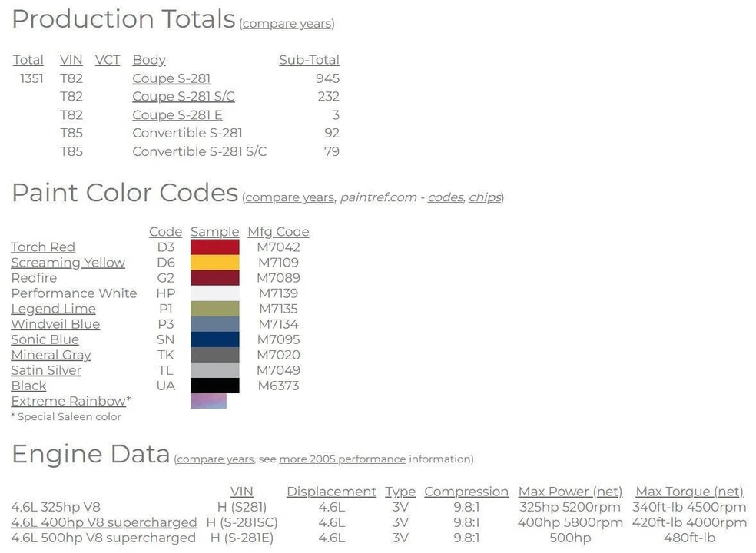This screenshot has width=756, height=553.
Task: Click the VCT column header
Action: click(x=107, y=60)
